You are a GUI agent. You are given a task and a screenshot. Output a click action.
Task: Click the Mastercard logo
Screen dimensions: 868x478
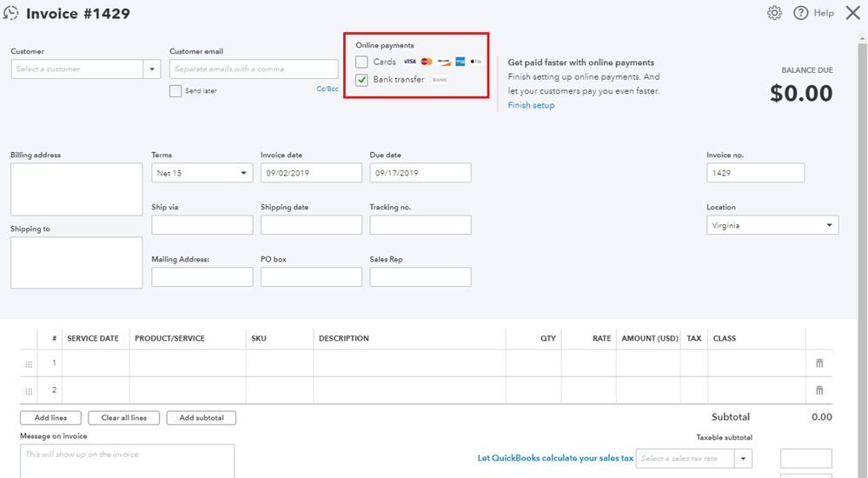(427, 62)
